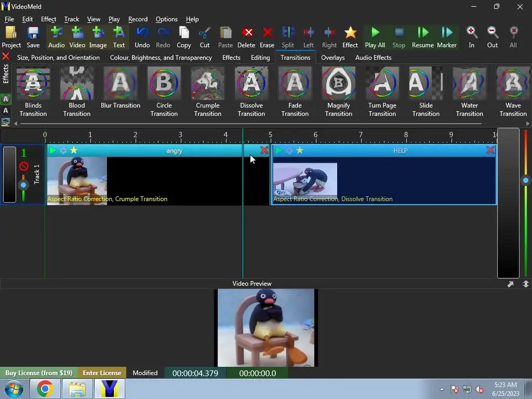Click the Paste toolbar icon
This screenshot has height=399, width=532.
click(225, 37)
